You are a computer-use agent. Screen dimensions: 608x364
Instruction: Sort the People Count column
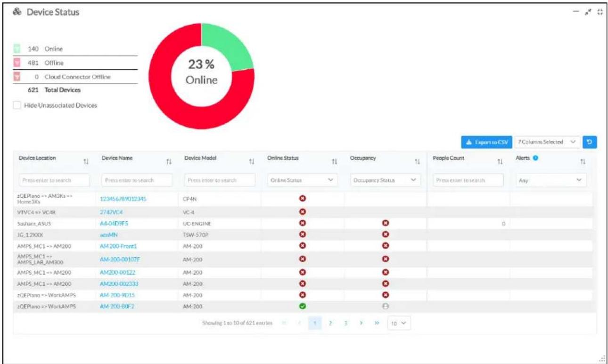499,162
